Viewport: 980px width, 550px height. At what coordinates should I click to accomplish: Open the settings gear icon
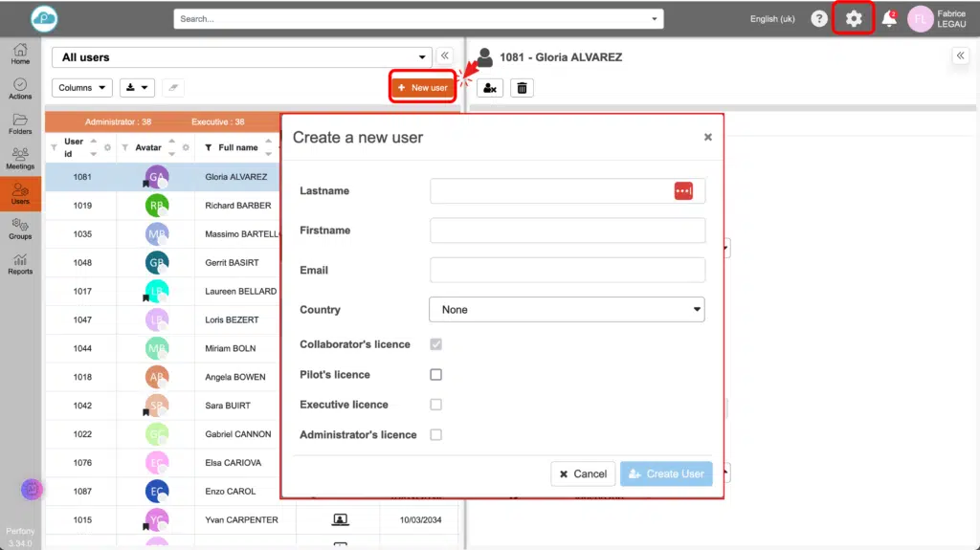(x=853, y=19)
